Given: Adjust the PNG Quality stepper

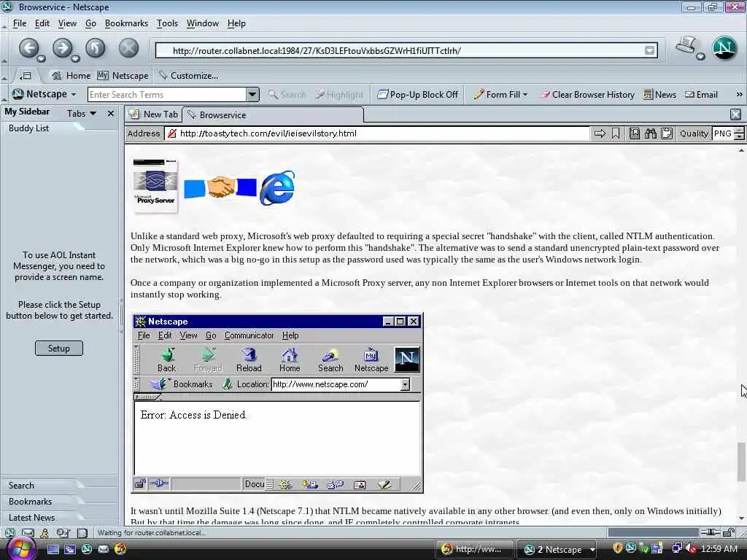Looking at the screenshot, I should [x=739, y=134].
